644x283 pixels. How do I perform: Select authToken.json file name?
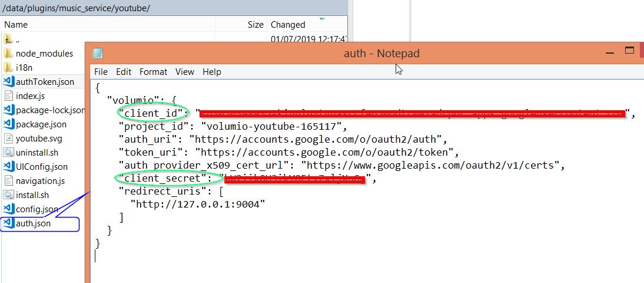click(x=45, y=82)
